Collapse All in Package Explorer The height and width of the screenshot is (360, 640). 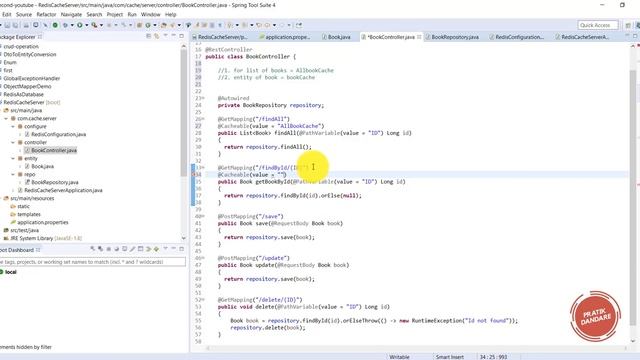pos(149,36)
